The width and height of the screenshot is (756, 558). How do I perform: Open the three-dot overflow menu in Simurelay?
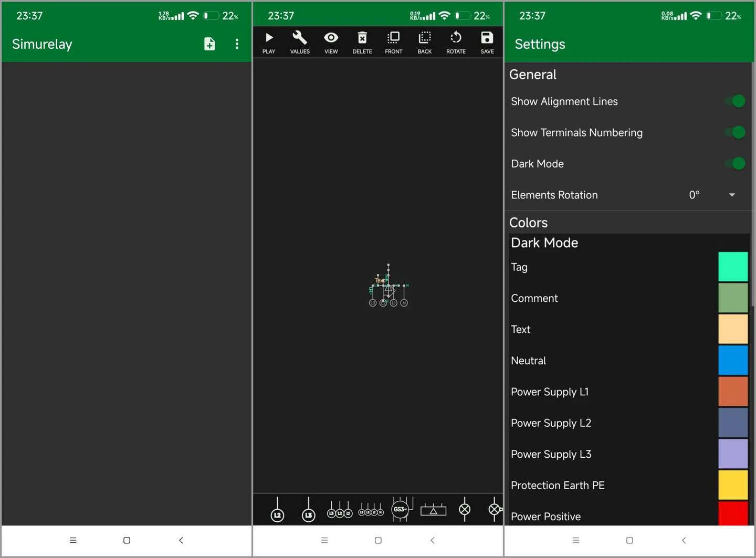(237, 44)
